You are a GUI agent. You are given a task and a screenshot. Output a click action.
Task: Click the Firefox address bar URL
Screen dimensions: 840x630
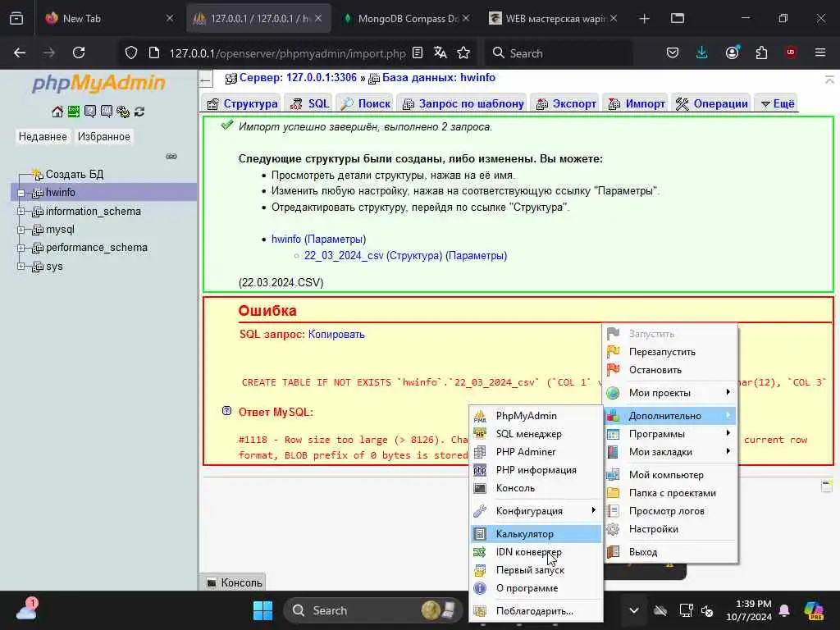point(287,53)
